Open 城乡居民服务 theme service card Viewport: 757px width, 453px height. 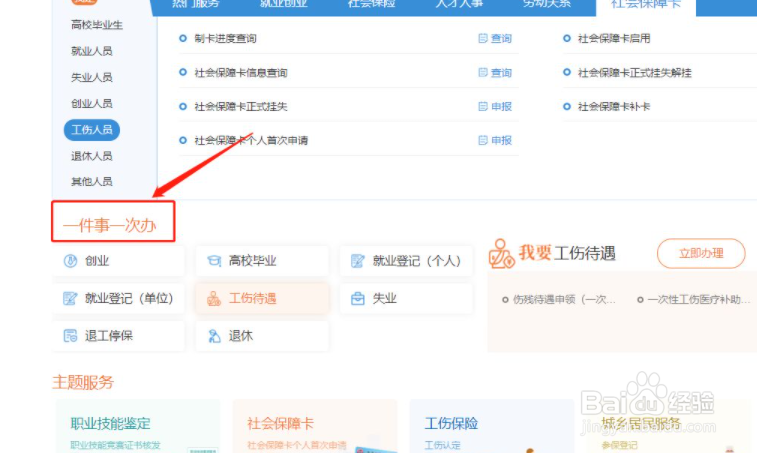[641, 424]
